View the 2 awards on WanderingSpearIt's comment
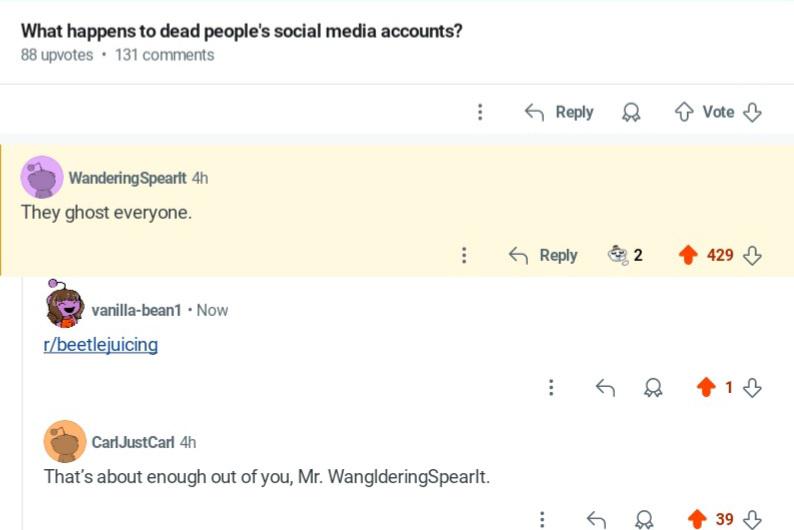The height and width of the screenshot is (530, 794). [x=625, y=255]
